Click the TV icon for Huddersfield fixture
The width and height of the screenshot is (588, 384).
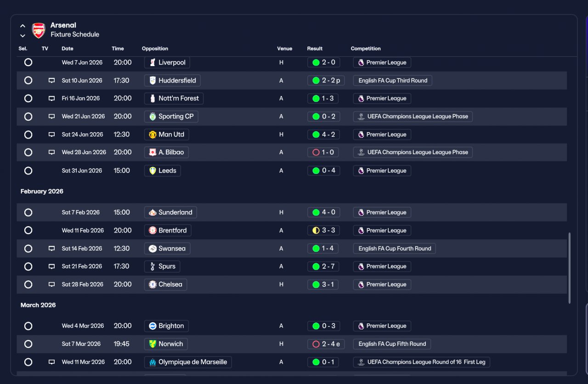click(x=51, y=80)
